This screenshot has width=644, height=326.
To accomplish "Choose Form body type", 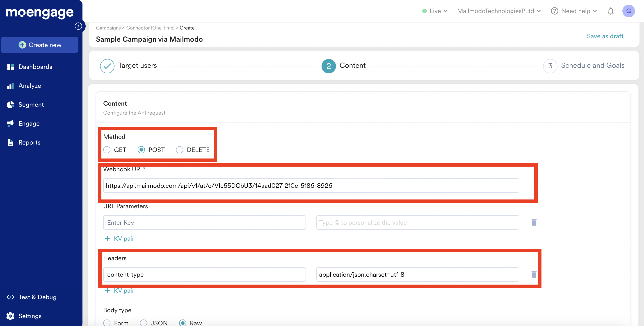I will point(107,323).
